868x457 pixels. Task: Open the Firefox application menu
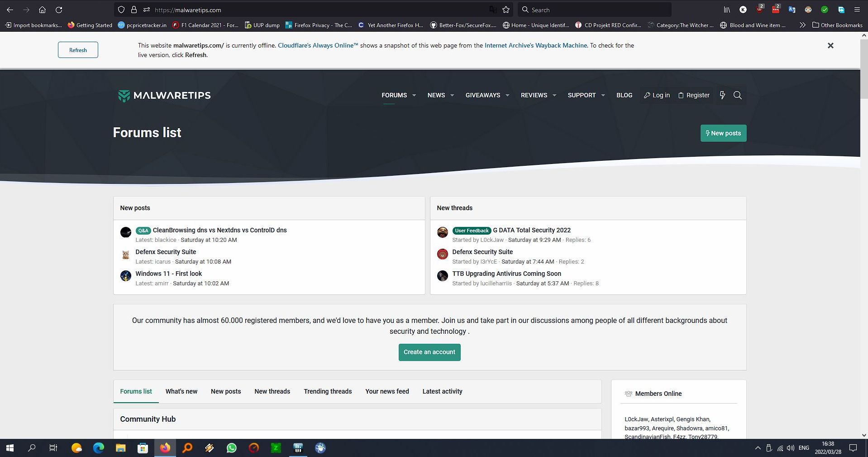coord(857,10)
